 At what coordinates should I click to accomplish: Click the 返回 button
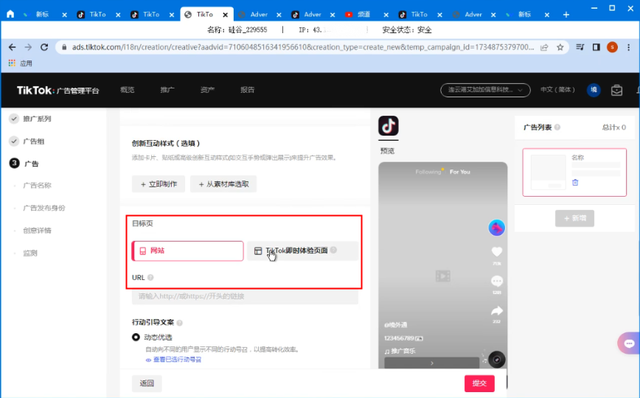[x=147, y=383]
